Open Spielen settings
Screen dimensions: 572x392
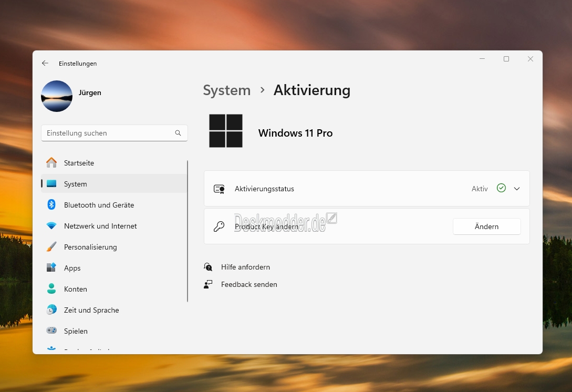(114, 331)
